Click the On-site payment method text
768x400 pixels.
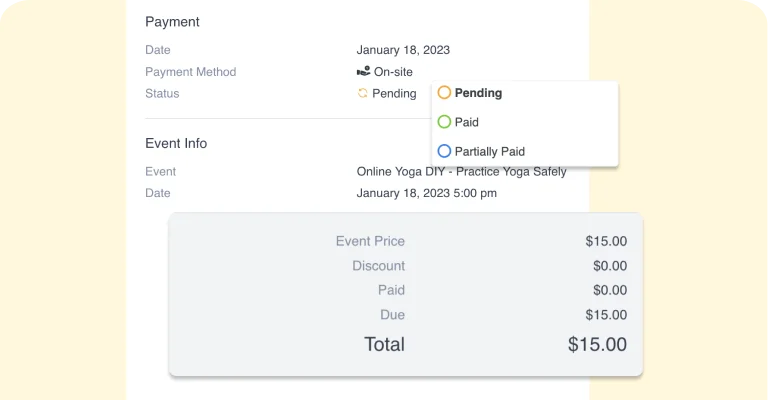click(x=393, y=72)
